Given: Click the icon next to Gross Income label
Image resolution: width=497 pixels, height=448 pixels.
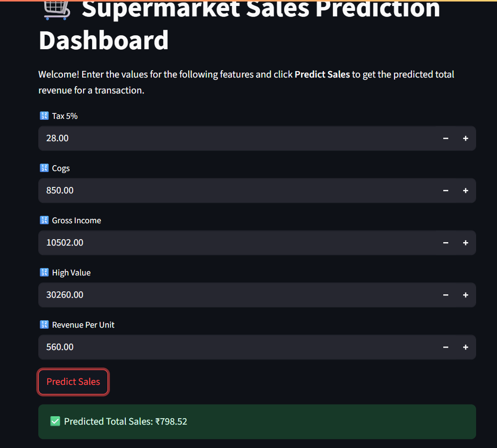Looking at the screenshot, I should (x=44, y=220).
